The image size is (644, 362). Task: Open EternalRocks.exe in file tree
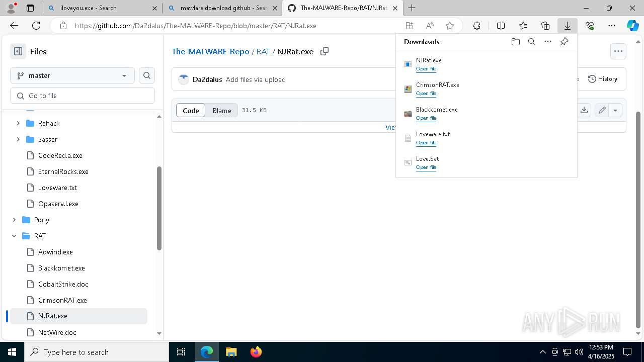pyautogui.click(x=63, y=171)
